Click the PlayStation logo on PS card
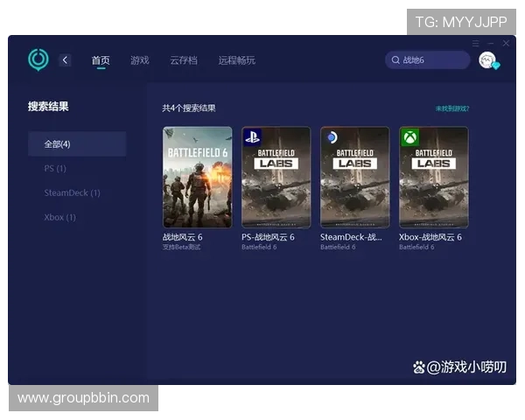The height and width of the screenshot is (420, 525). [x=252, y=137]
